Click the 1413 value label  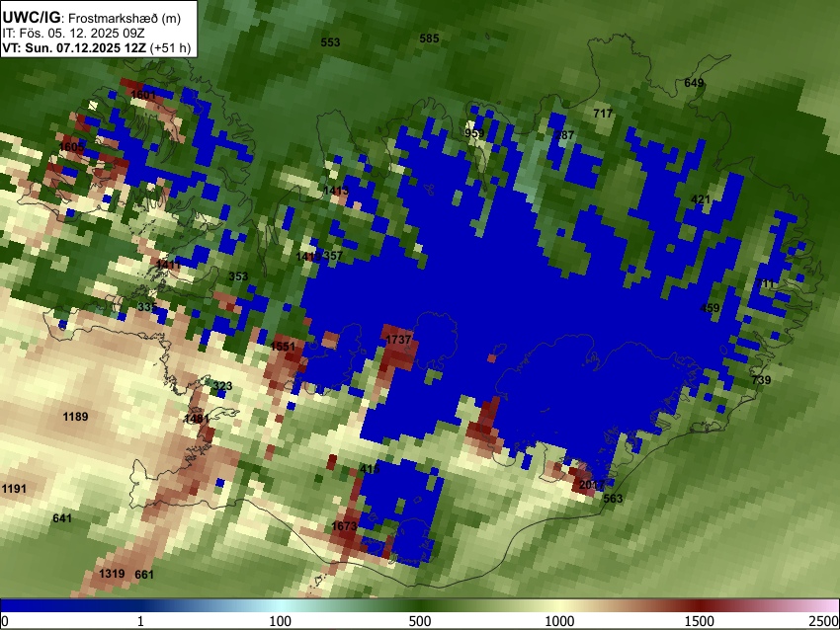coord(336,191)
